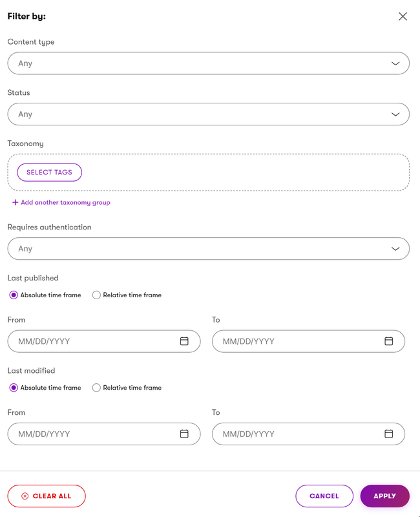Click the Add another taxonomy group link
The image size is (420, 517).
point(61,202)
